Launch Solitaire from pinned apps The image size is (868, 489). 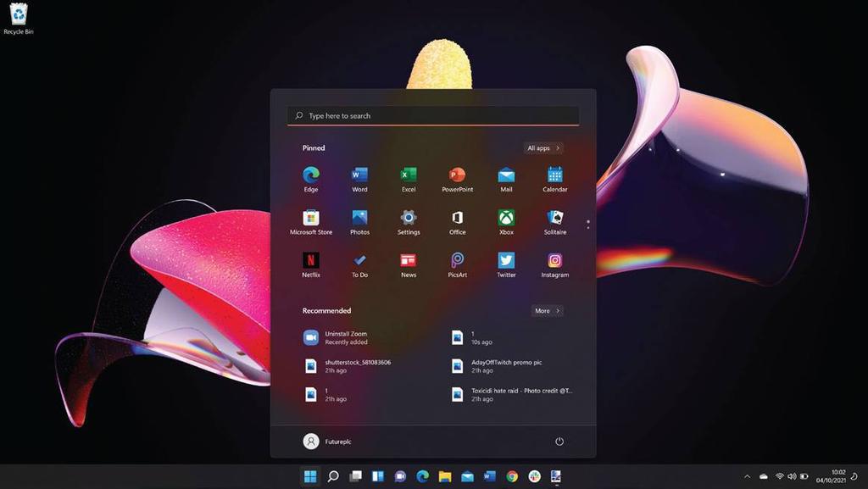(554, 222)
